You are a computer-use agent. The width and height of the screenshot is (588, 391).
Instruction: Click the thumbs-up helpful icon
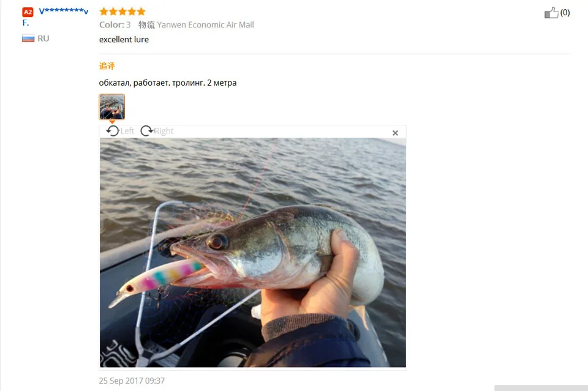pyautogui.click(x=551, y=13)
